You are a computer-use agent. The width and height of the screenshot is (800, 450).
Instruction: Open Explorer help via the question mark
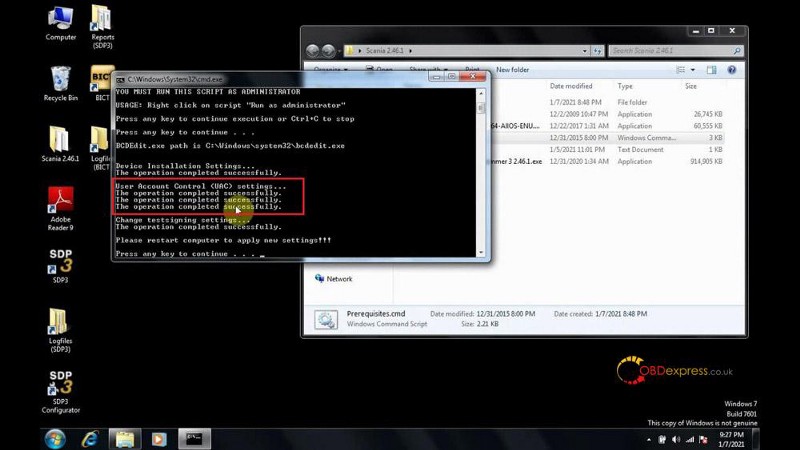click(x=732, y=69)
